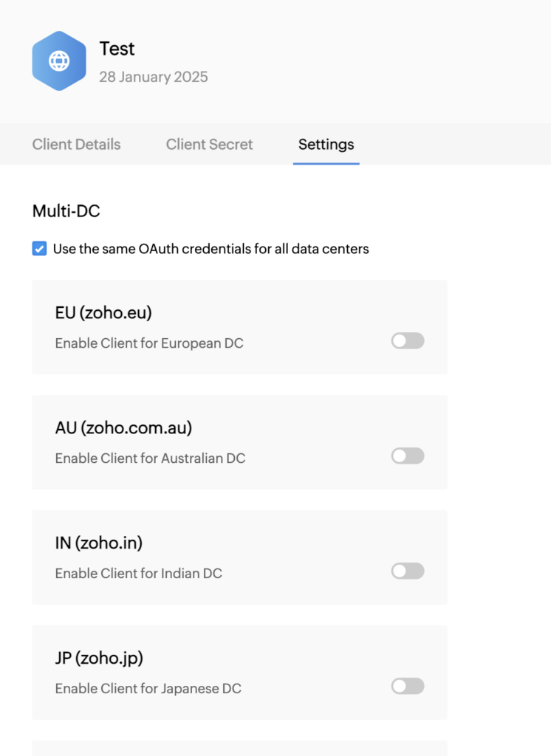The height and width of the screenshot is (756, 551).
Task: Open the Client Details tab
Action: pos(76,144)
